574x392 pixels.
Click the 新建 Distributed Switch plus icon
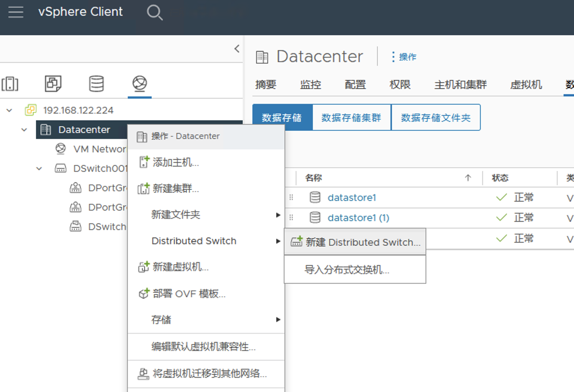tap(297, 242)
